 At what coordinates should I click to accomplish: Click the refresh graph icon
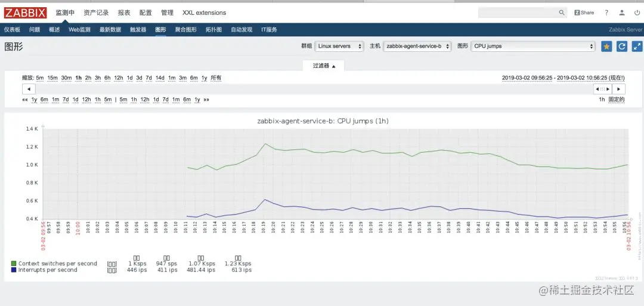(x=622, y=47)
